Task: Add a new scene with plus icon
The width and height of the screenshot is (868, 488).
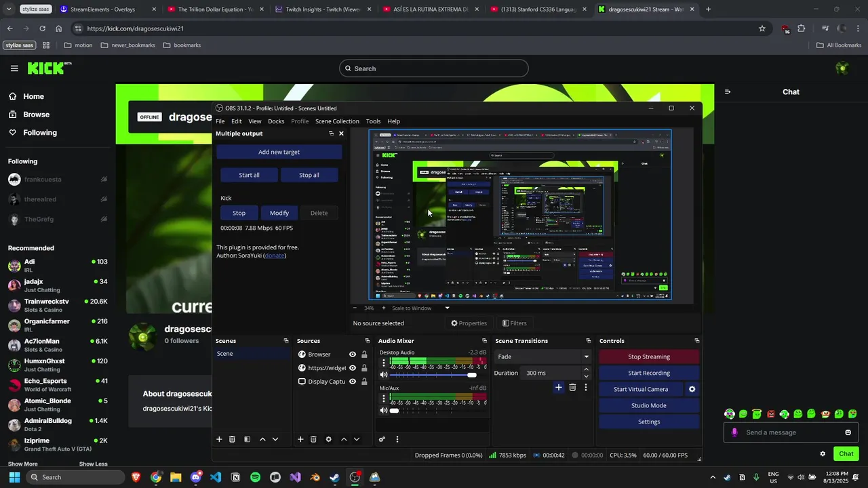Action: pyautogui.click(x=219, y=439)
